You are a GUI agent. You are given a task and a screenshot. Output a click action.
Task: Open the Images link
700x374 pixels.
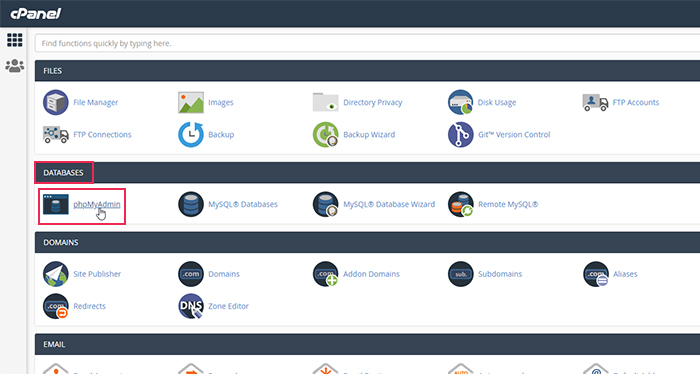point(221,102)
